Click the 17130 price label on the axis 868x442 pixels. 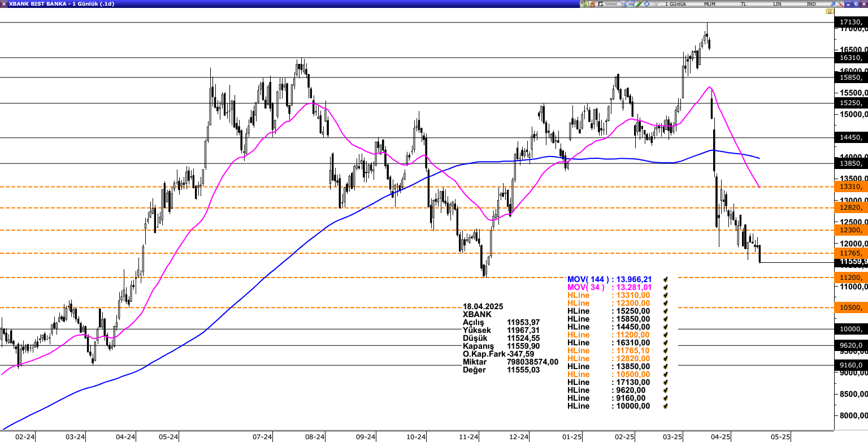click(x=850, y=22)
